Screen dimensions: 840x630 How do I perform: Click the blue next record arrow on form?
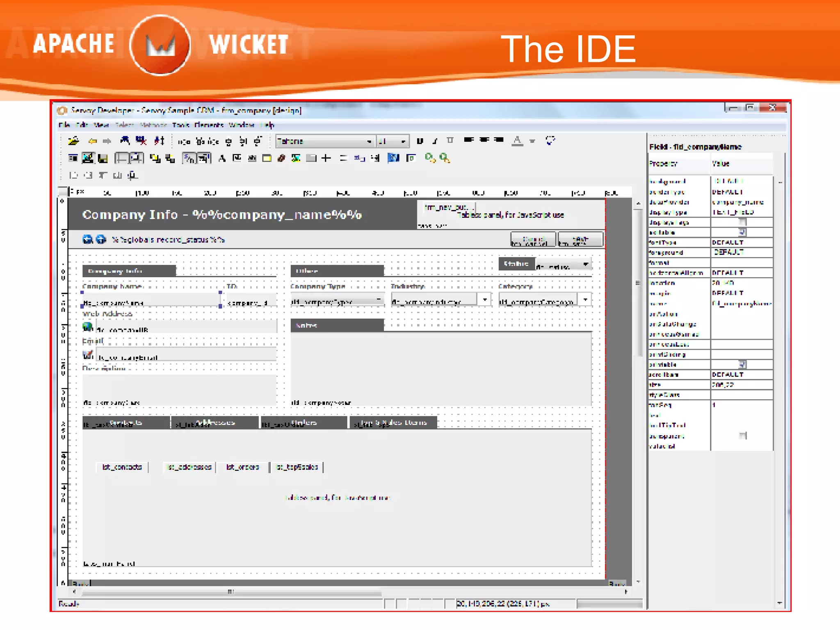pos(101,240)
